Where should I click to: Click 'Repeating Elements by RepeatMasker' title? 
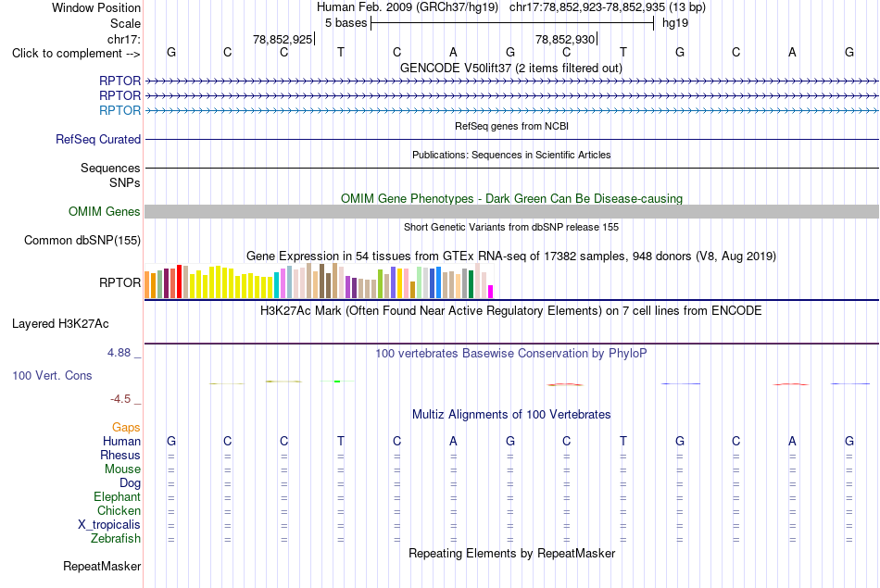pos(512,553)
